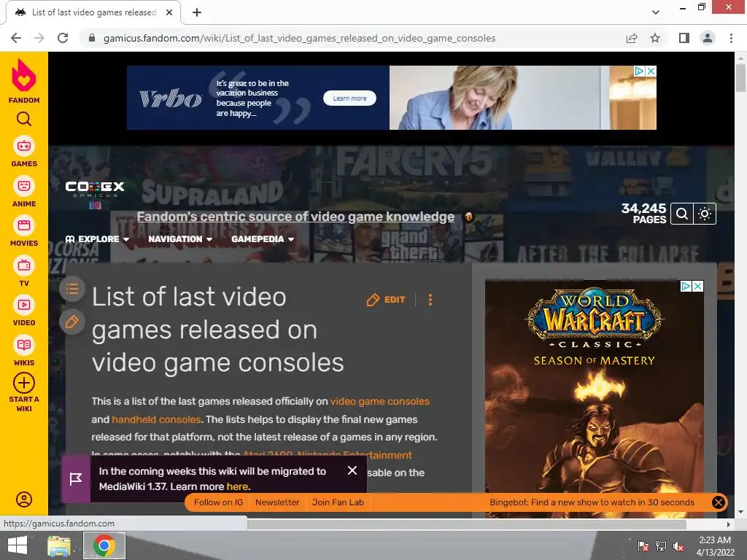Open user profile icon in sidebar
The height and width of the screenshot is (560, 747).
pos(24,499)
